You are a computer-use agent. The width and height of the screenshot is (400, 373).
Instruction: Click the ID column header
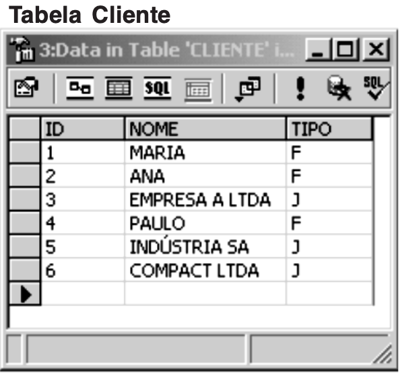(82, 129)
